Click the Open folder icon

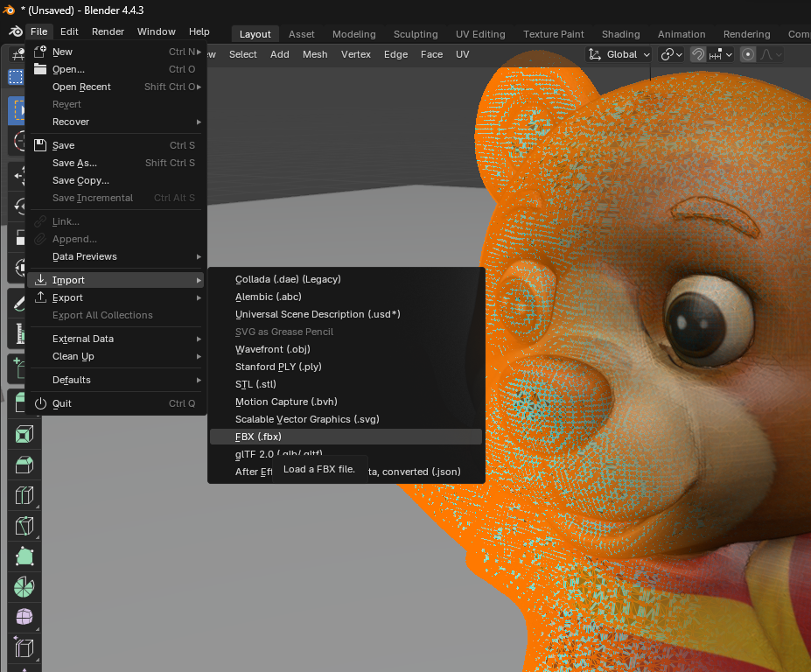[x=40, y=69]
